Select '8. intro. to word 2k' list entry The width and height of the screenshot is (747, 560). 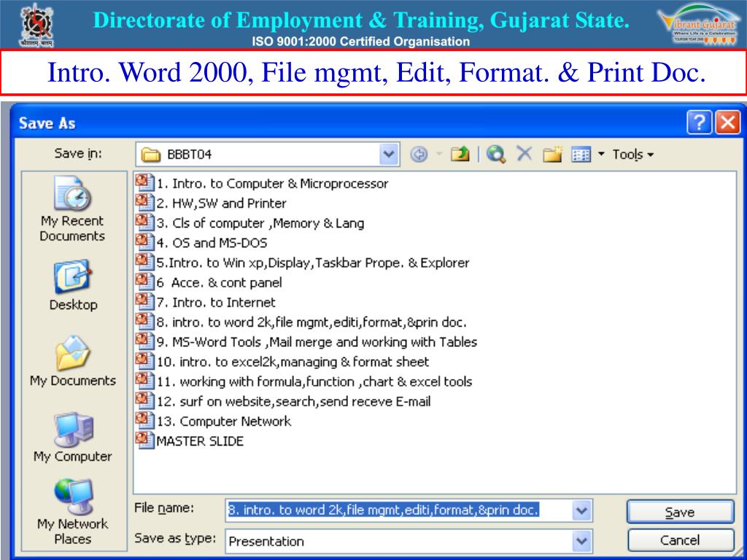coord(311,322)
